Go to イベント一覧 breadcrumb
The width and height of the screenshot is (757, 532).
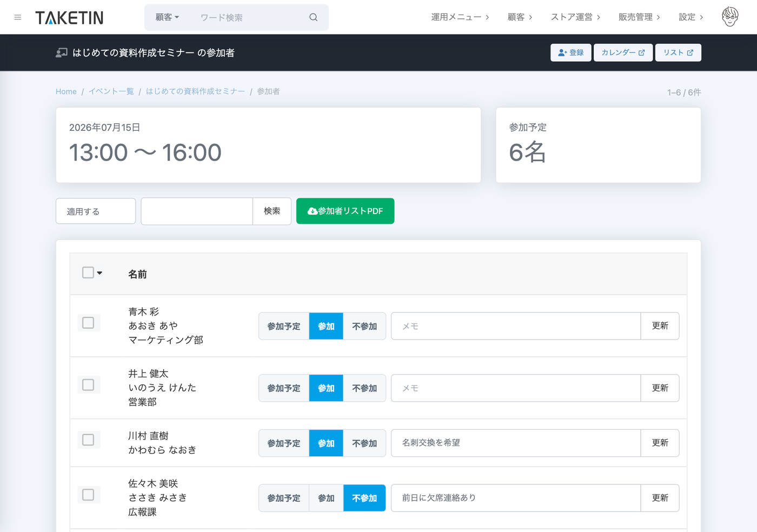point(111,91)
